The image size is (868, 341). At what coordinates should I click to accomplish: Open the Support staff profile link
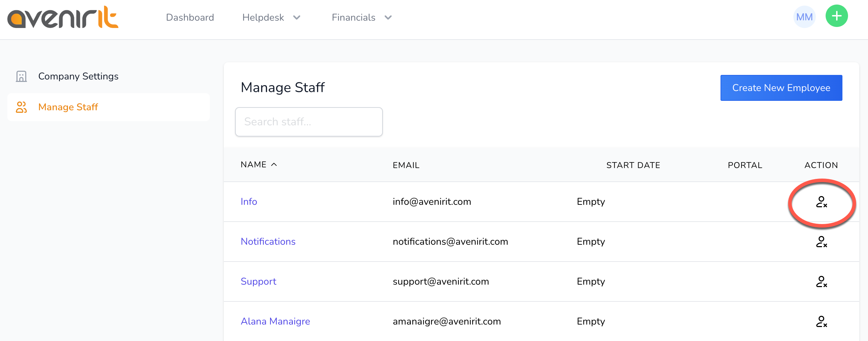(259, 281)
